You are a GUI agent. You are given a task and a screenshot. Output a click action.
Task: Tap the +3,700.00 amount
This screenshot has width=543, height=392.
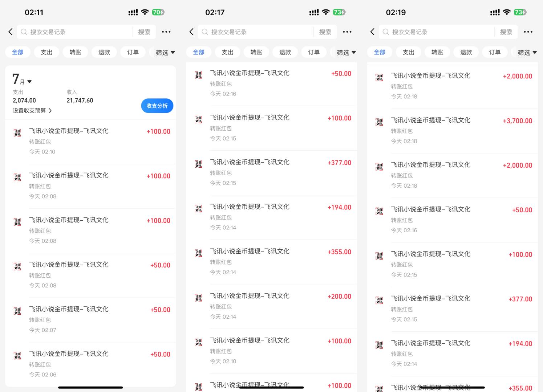point(518,121)
